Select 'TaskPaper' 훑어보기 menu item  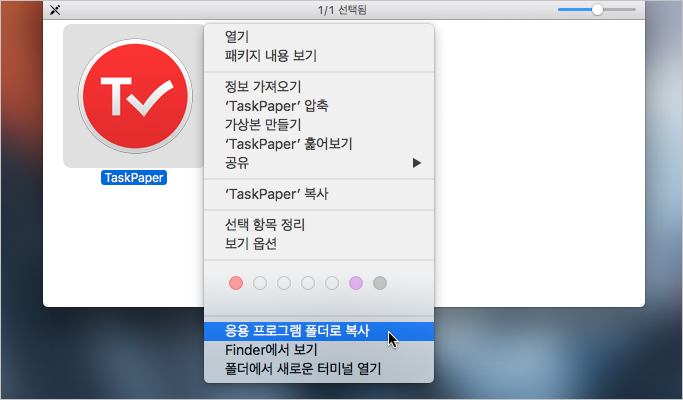tap(319, 144)
